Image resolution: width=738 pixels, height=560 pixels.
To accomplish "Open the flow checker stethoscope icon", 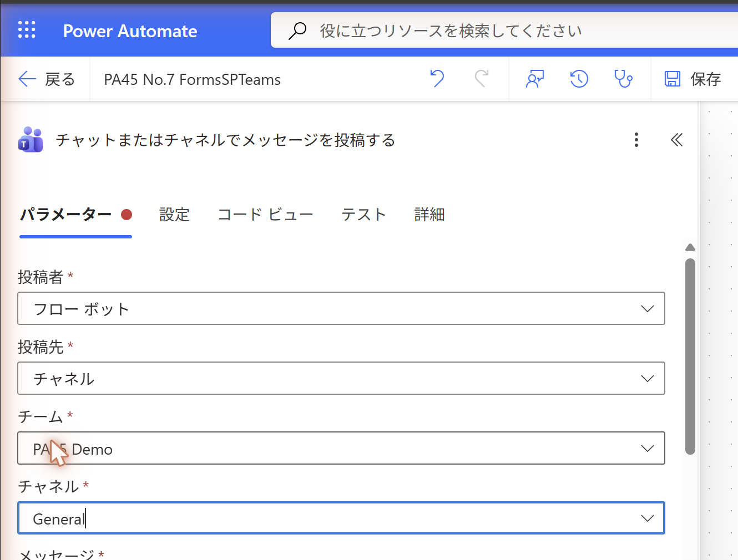I will pos(624,79).
